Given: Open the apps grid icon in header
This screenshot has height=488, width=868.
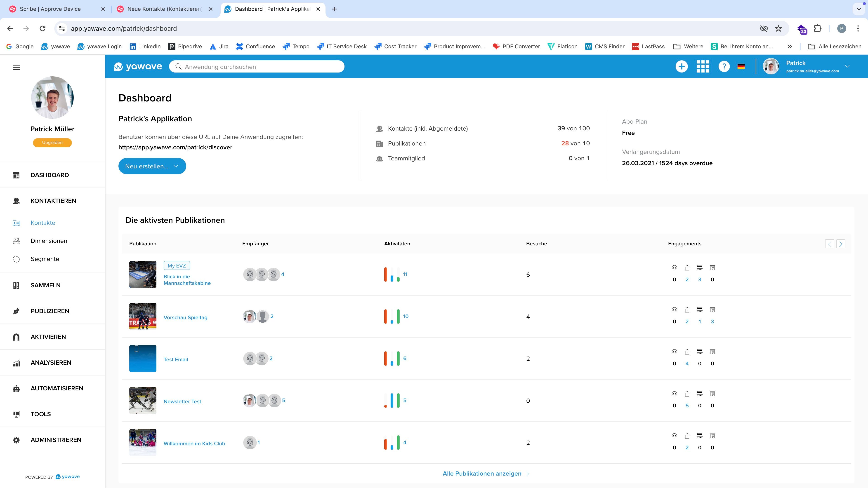Looking at the screenshot, I should (703, 66).
